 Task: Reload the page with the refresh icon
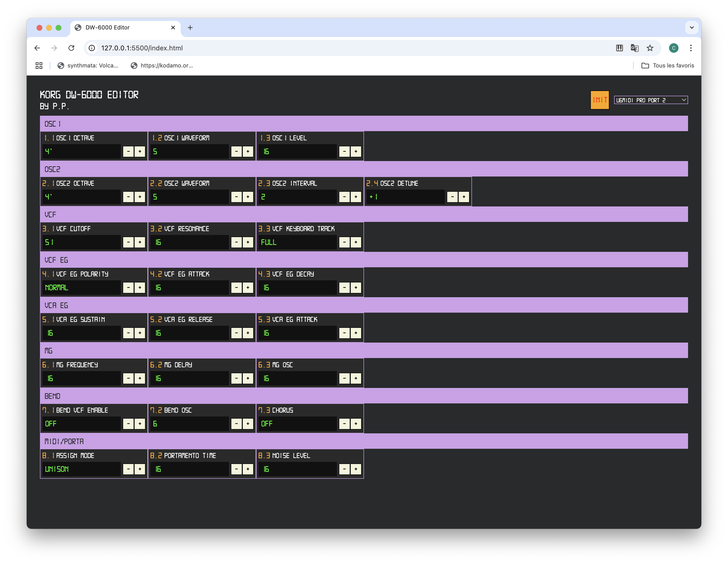[71, 48]
